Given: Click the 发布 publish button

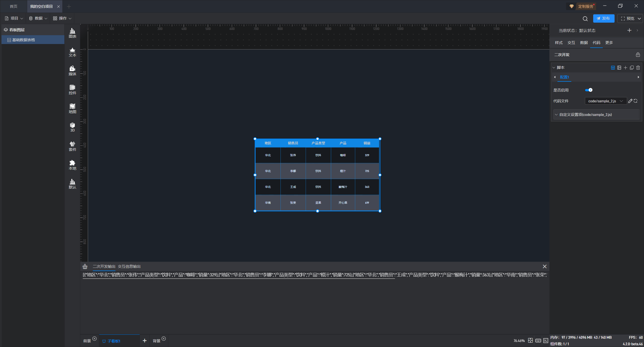Looking at the screenshot, I should tap(603, 19).
